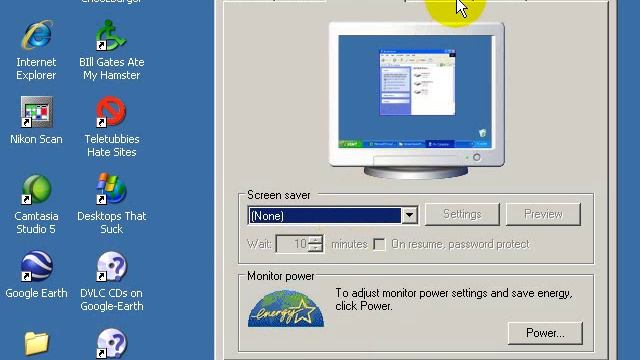Increase Wait minutes with up arrow

click(316, 240)
